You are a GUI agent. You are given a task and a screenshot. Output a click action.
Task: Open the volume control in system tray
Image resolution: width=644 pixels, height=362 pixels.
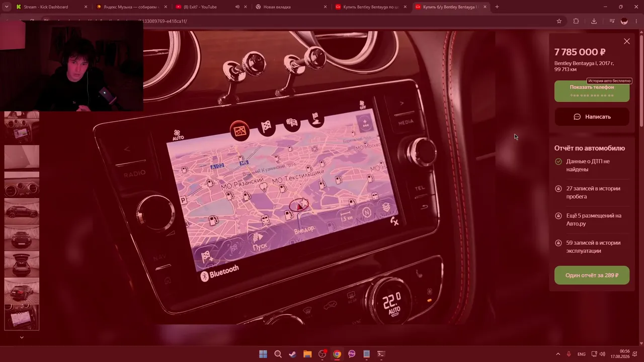tap(602, 354)
